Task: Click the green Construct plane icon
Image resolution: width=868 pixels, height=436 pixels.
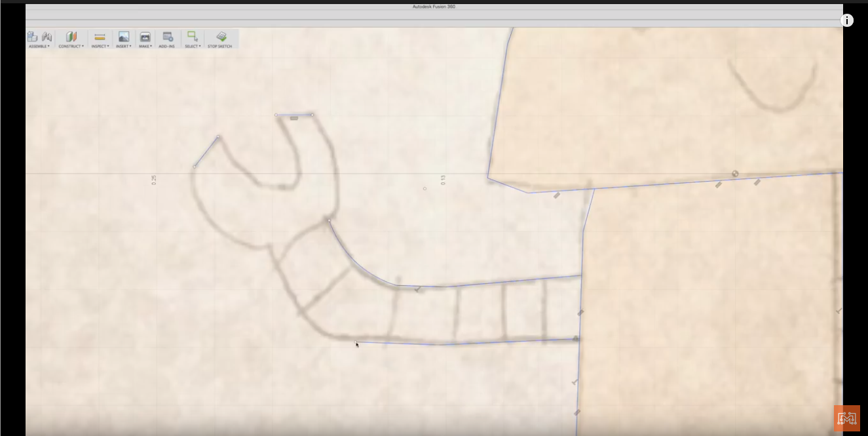Action: click(72, 37)
